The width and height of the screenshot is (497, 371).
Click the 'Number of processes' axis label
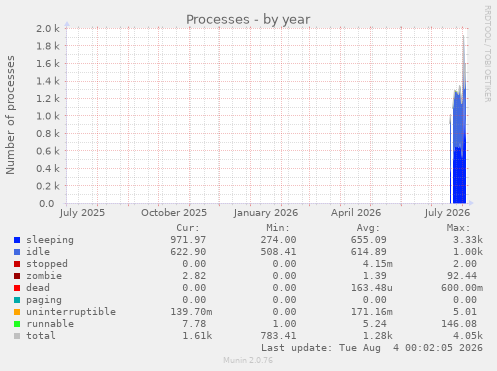(x=10, y=115)
